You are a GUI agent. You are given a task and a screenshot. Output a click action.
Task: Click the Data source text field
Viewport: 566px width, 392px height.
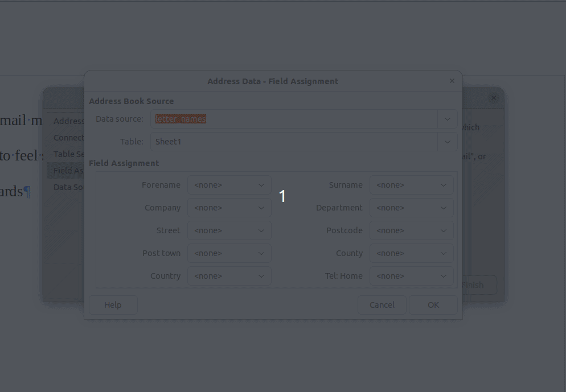click(295, 119)
